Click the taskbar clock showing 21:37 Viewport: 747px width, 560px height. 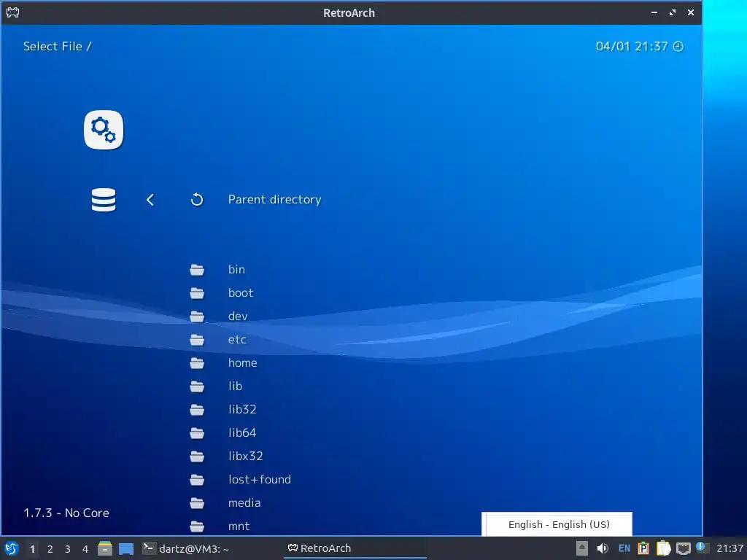pos(729,548)
